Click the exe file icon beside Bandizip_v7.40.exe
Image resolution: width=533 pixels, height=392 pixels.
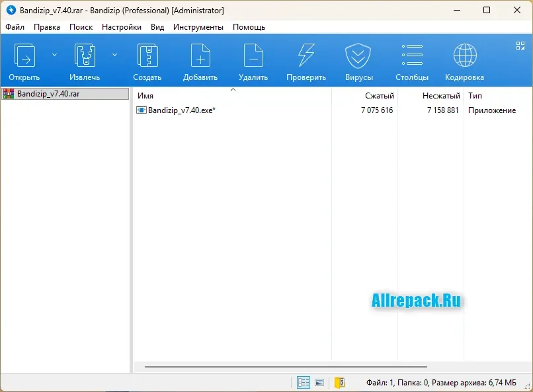point(141,110)
